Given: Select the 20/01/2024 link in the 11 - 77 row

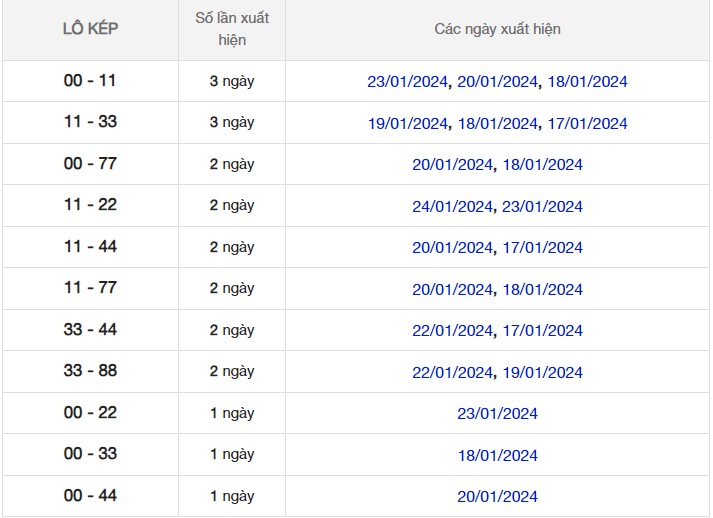Looking at the screenshot, I should point(453,290).
